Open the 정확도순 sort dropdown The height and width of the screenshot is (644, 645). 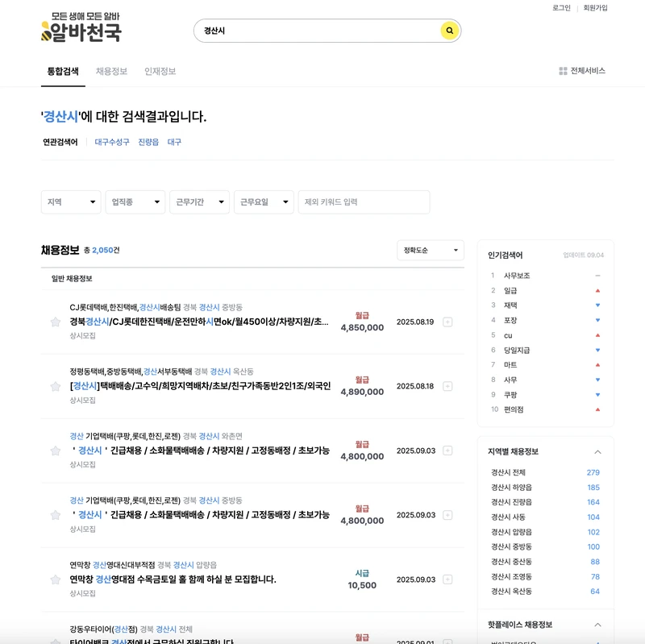pyautogui.click(x=431, y=251)
